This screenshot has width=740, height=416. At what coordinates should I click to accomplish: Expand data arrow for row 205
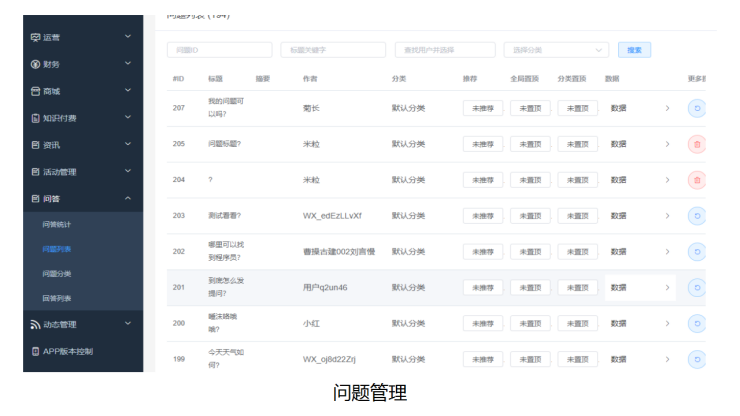coord(667,144)
